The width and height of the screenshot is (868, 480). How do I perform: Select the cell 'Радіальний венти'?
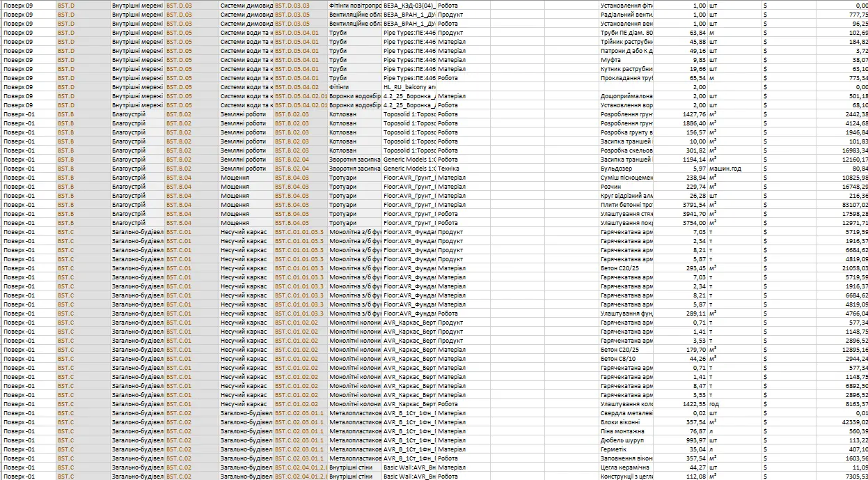pyautogui.click(x=626, y=14)
